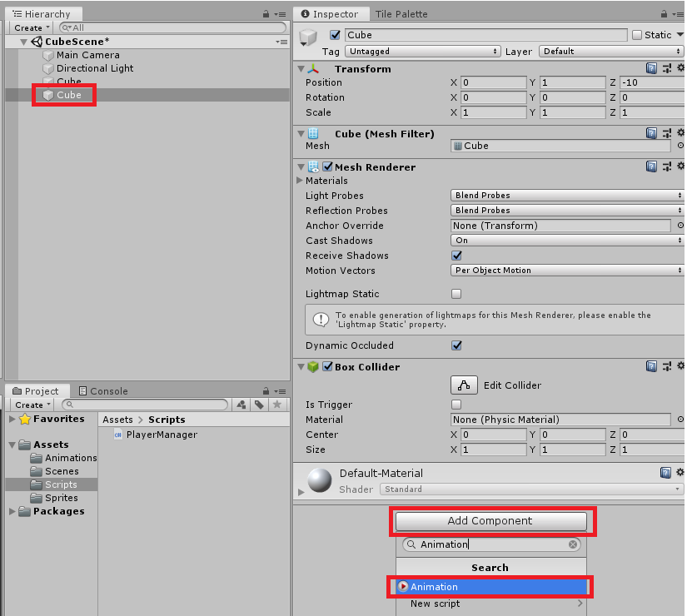Image resolution: width=687 pixels, height=616 pixels.
Task: Clear the Animation search text
Action: coord(573,544)
